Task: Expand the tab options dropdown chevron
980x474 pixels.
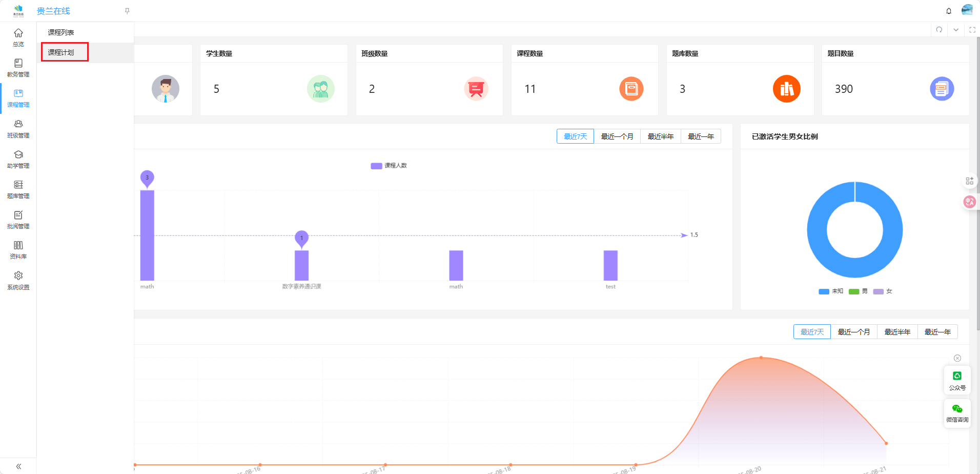Action: point(956,30)
